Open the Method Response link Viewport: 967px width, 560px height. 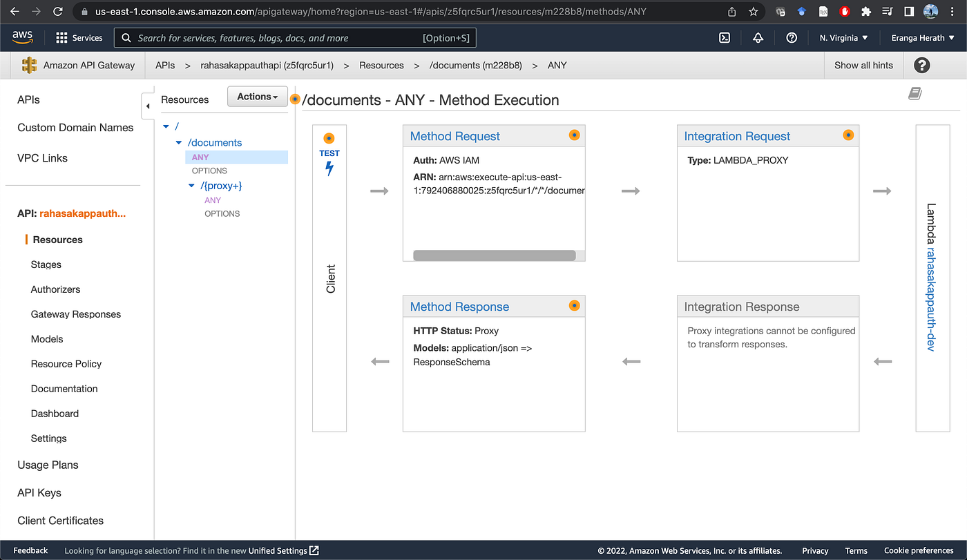click(459, 307)
